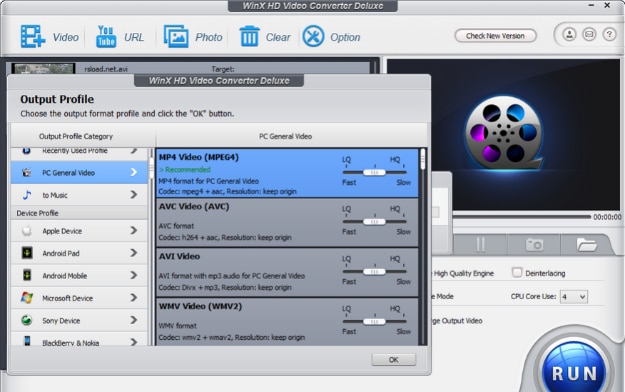Select the AVI Video profile
Screen dimensions: 625x392
pos(287,273)
